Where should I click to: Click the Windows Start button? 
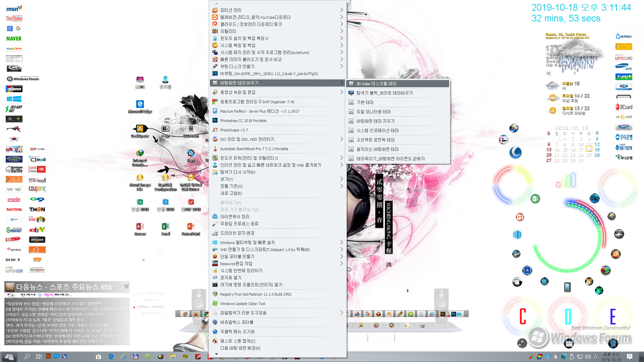[9, 357]
